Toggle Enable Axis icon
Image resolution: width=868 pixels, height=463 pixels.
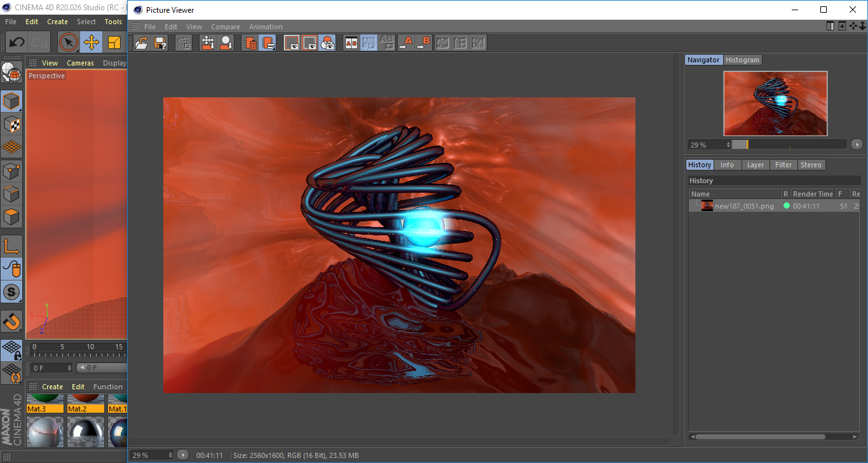(x=11, y=245)
